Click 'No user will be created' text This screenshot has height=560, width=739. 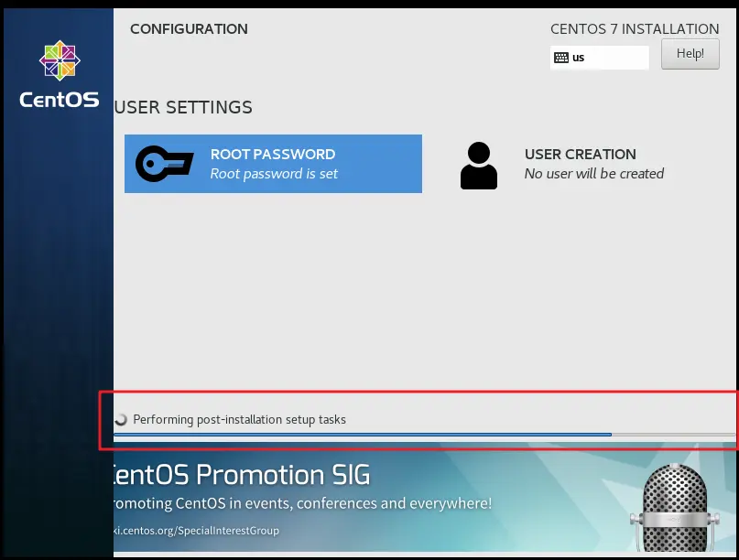click(593, 174)
